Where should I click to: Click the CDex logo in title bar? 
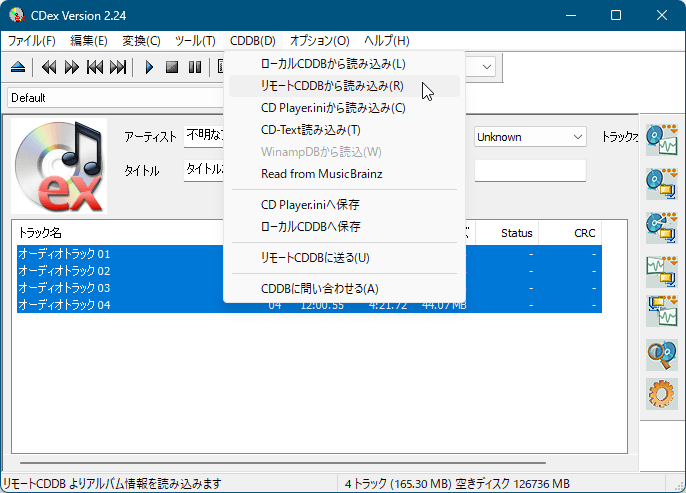click(17, 15)
